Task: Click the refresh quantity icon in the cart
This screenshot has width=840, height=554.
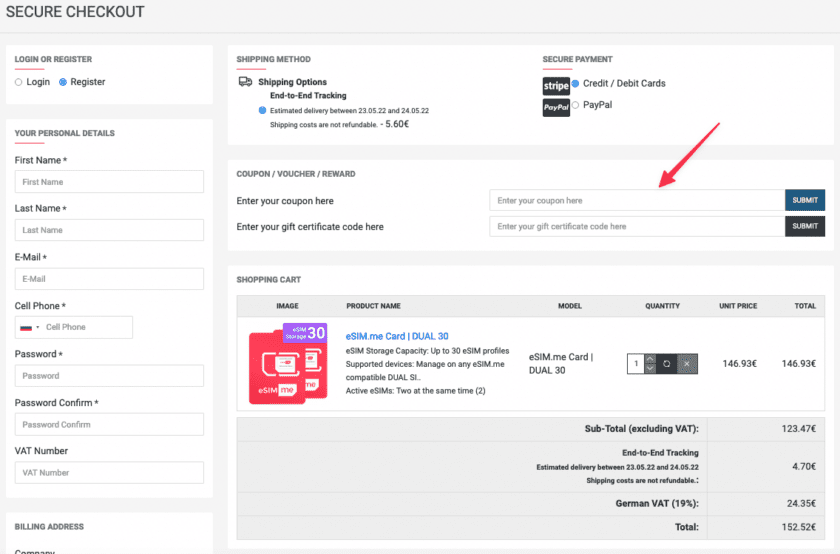Action: click(x=667, y=364)
